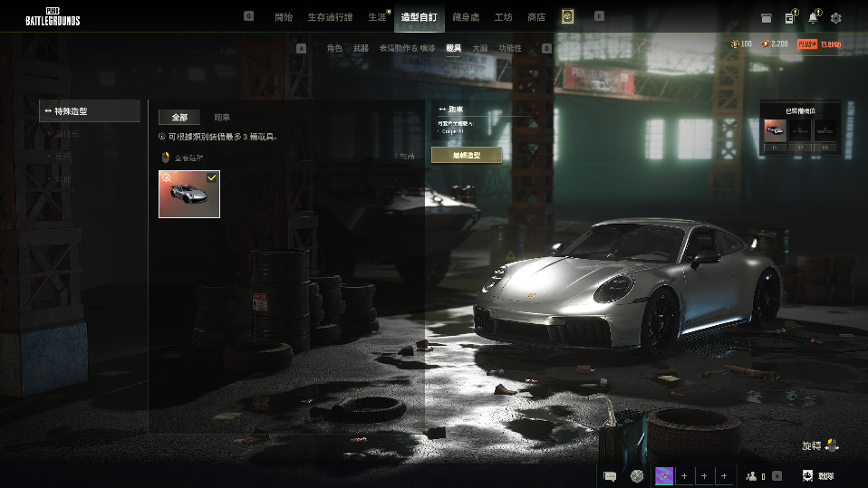Open the 生存通行證 menu
This screenshot has height=488, width=868.
(327, 17)
